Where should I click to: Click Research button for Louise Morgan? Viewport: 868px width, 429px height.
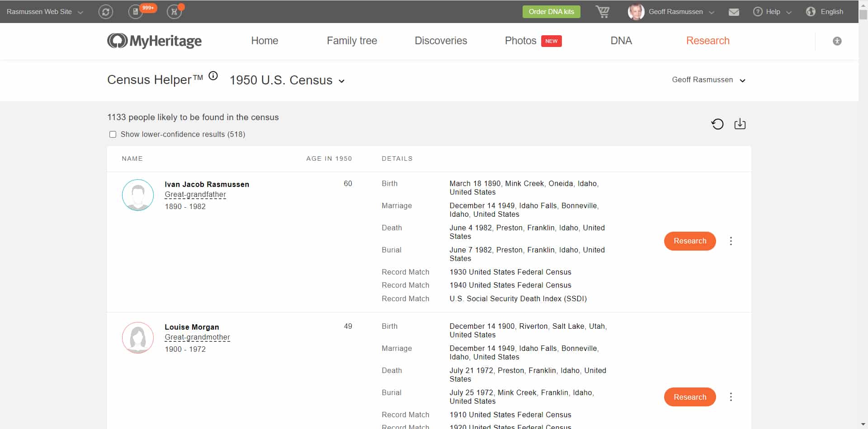click(690, 397)
